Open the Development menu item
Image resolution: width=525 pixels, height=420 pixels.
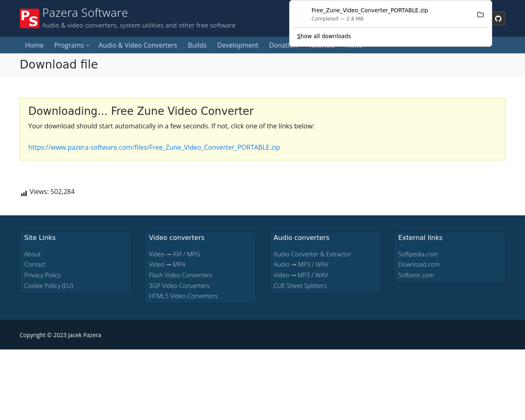pyautogui.click(x=237, y=45)
